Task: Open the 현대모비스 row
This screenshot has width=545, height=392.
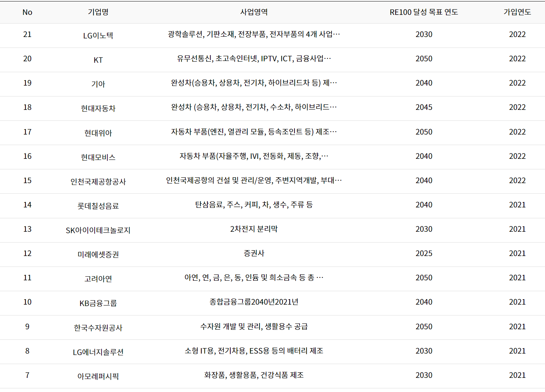Action: click(x=272, y=157)
